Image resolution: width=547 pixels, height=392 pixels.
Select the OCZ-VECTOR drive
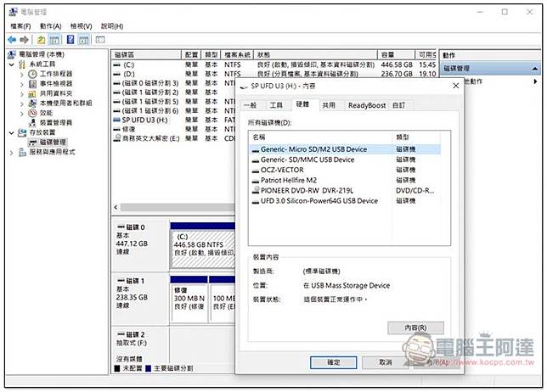click(x=346, y=170)
